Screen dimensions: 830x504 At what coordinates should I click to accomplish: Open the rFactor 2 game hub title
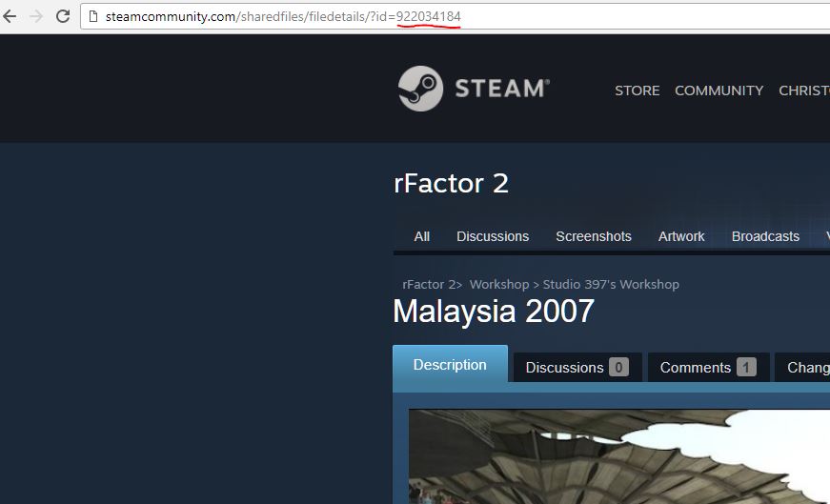tap(451, 184)
